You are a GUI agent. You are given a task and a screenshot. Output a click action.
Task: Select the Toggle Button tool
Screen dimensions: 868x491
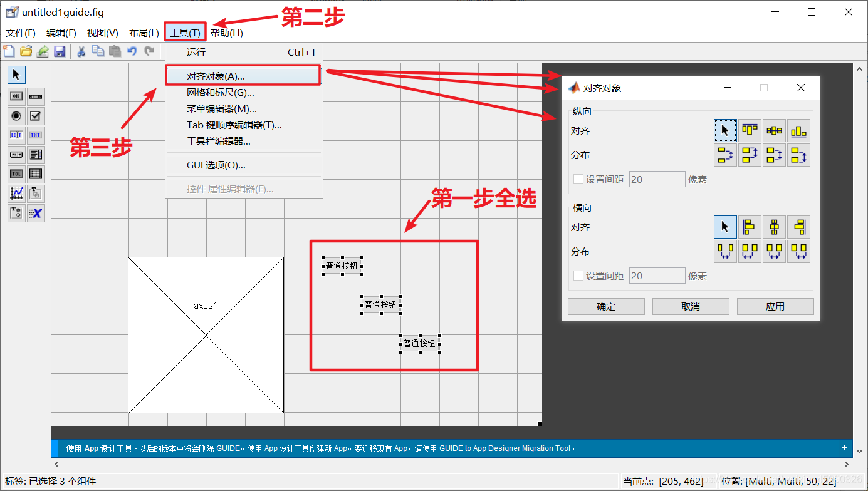(16, 173)
